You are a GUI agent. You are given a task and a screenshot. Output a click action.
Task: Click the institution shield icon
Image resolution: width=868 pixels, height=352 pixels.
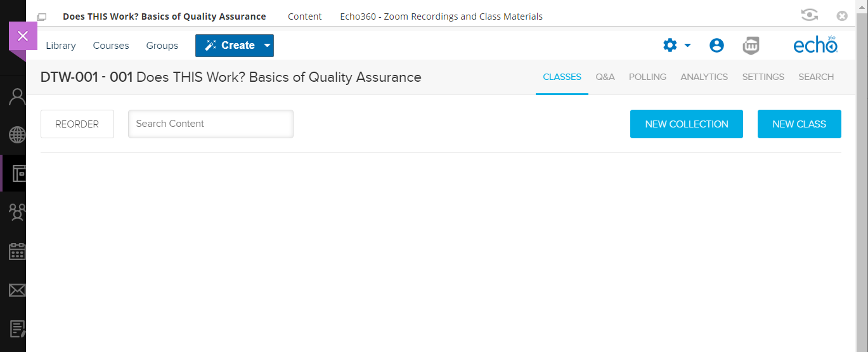[751, 46]
